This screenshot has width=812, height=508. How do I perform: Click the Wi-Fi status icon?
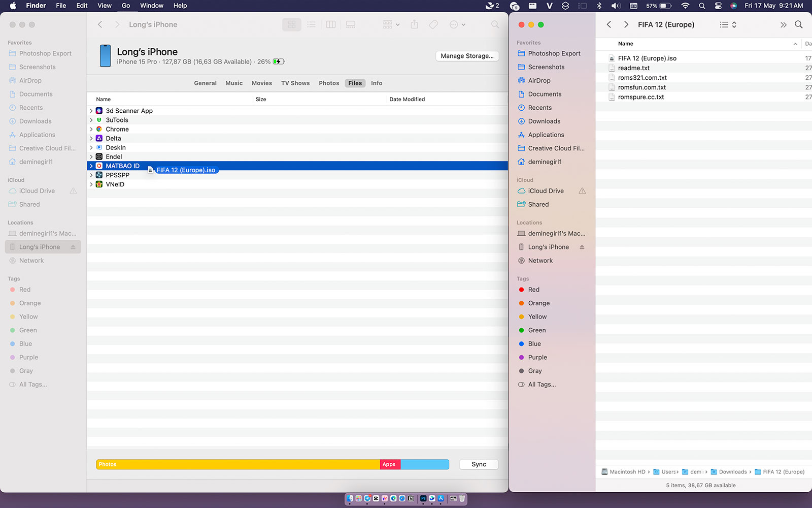coord(685,6)
